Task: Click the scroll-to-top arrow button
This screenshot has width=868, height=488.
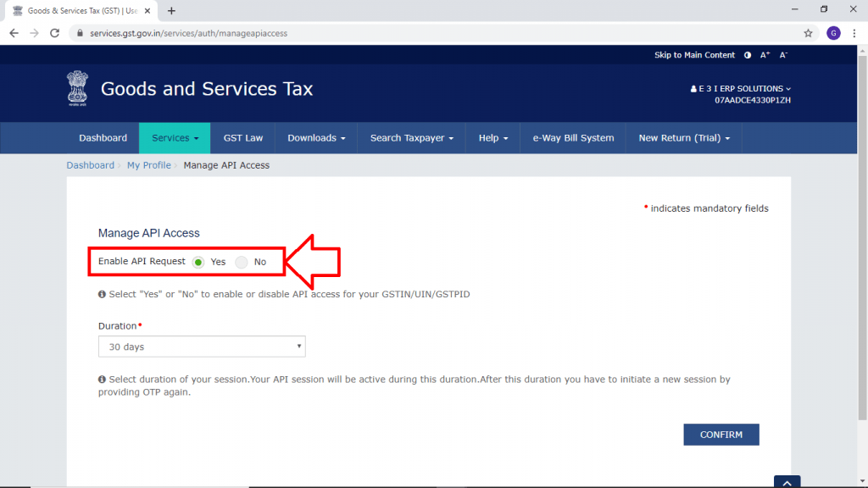Action: pyautogui.click(x=787, y=482)
